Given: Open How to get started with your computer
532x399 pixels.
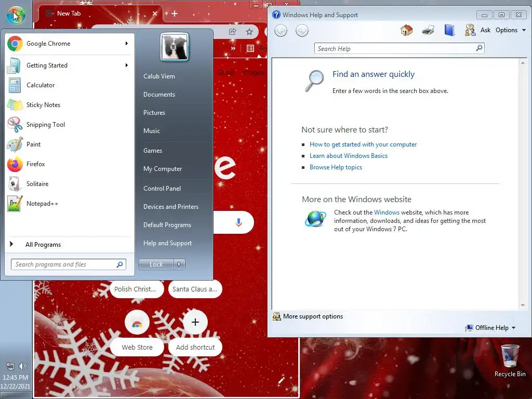Looking at the screenshot, I should coord(363,144).
